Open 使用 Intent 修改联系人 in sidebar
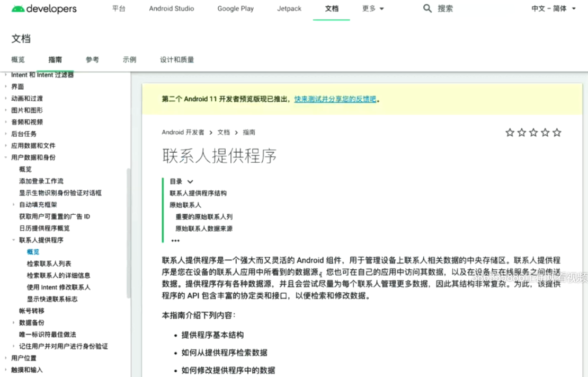Viewport: 588px width, 377px height. click(58, 287)
